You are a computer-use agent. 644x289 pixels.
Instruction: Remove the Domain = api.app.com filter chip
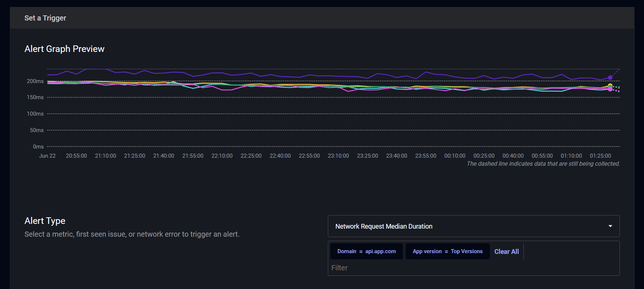[366, 251]
